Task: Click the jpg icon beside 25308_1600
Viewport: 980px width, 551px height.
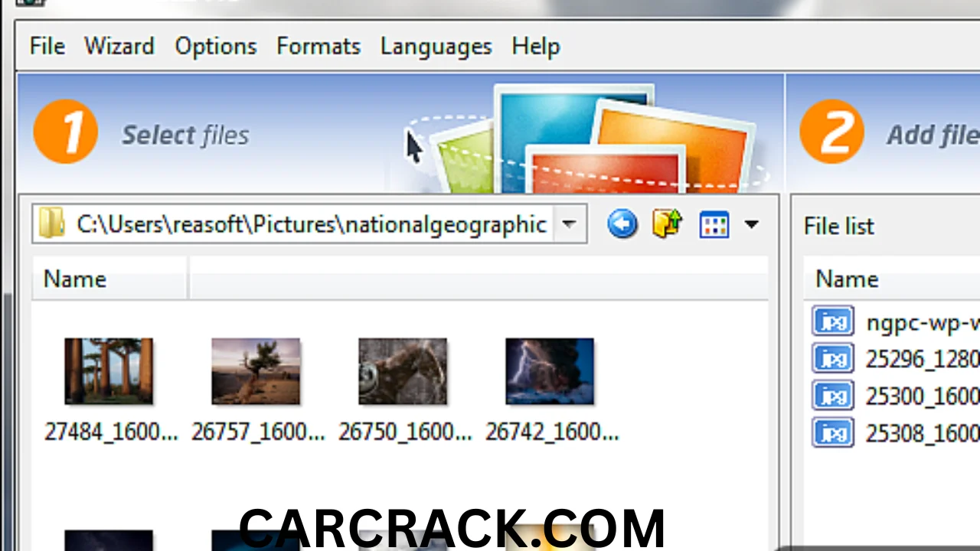Action: (833, 433)
